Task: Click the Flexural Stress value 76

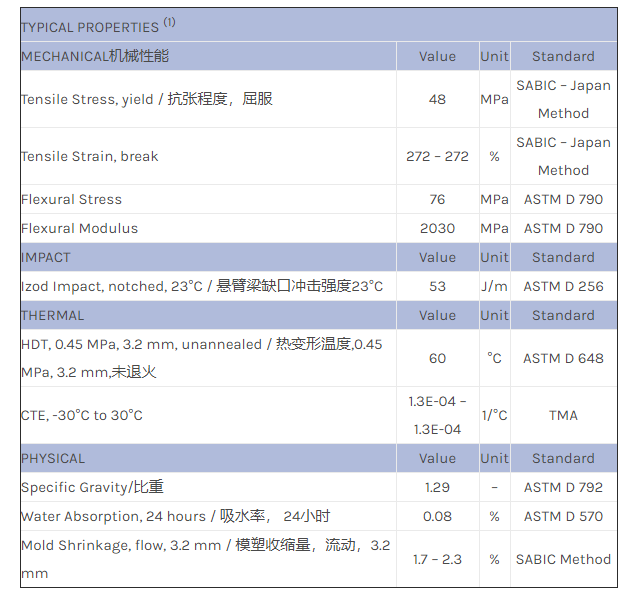Action: (x=437, y=199)
